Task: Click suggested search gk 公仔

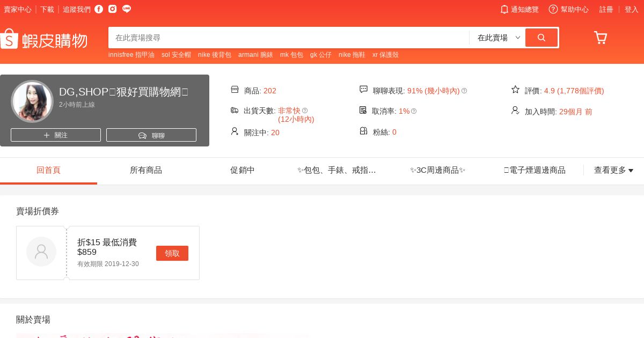Action: click(x=321, y=55)
